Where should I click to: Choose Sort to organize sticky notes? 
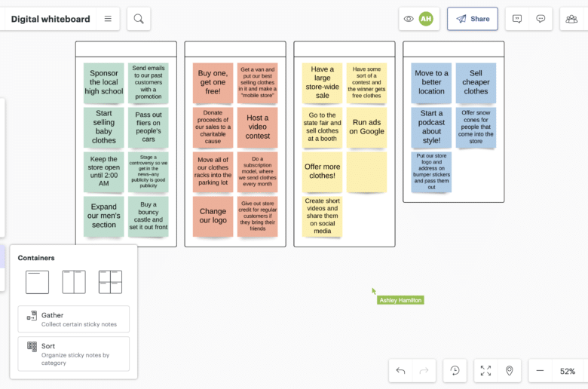pos(74,354)
